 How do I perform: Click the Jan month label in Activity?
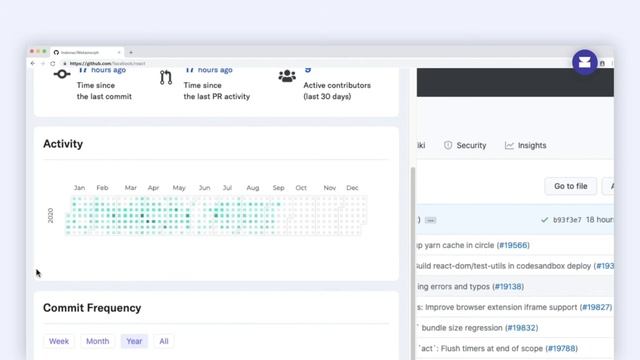[x=79, y=188]
